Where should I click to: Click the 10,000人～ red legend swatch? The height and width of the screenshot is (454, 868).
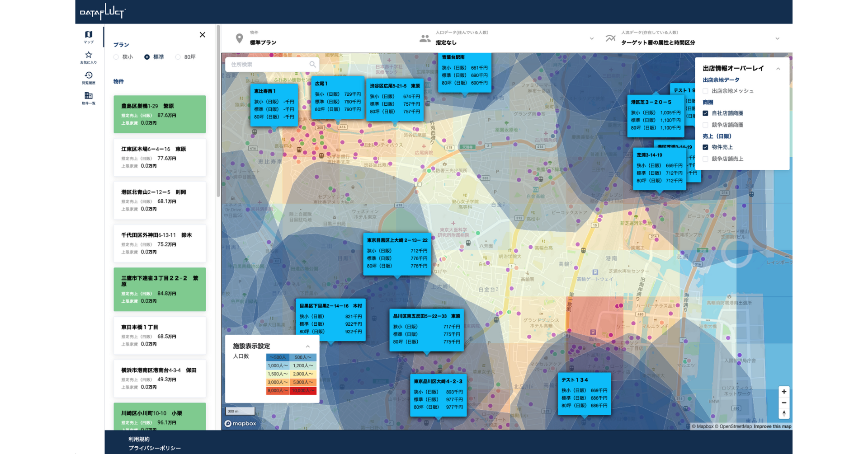(x=303, y=391)
